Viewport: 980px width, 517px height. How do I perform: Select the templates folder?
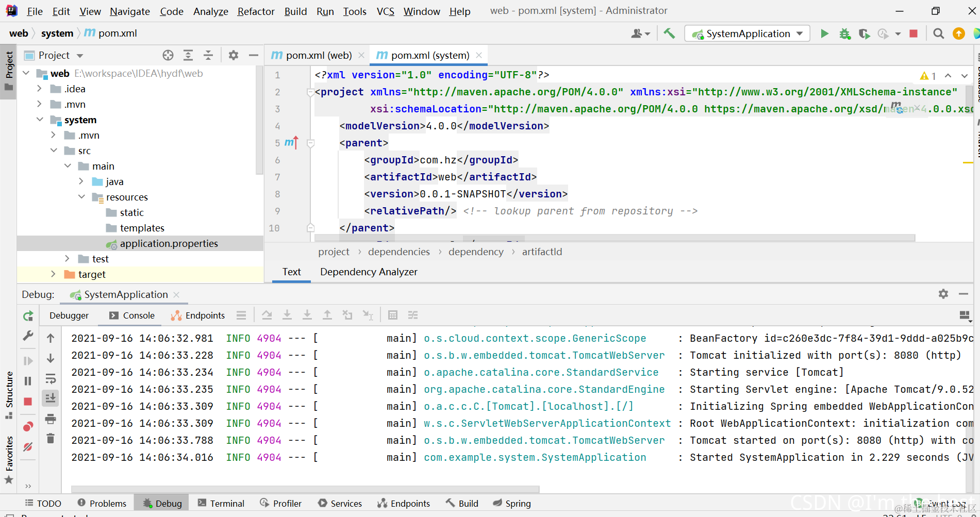click(142, 228)
